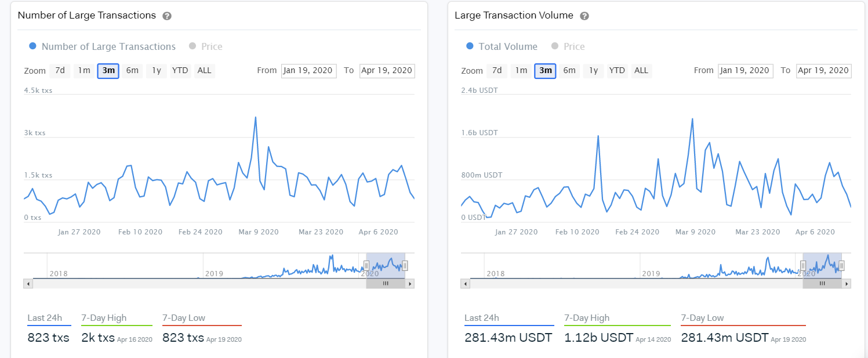Select 7d zoom on volume chart
Viewport: 868px width, 358px height.
497,71
